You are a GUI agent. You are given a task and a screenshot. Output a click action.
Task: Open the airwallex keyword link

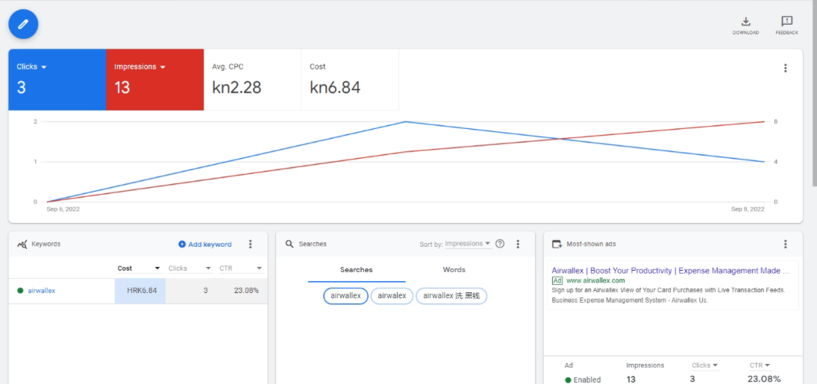click(x=41, y=291)
